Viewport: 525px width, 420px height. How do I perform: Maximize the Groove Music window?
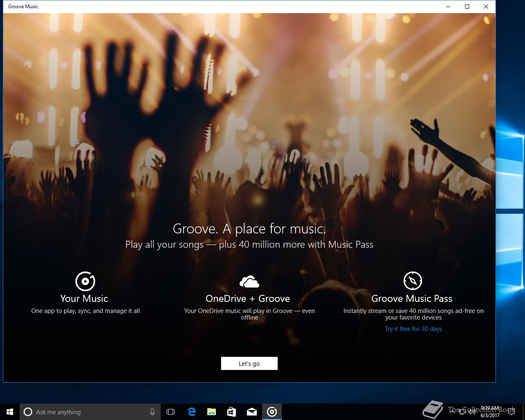click(x=467, y=7)
